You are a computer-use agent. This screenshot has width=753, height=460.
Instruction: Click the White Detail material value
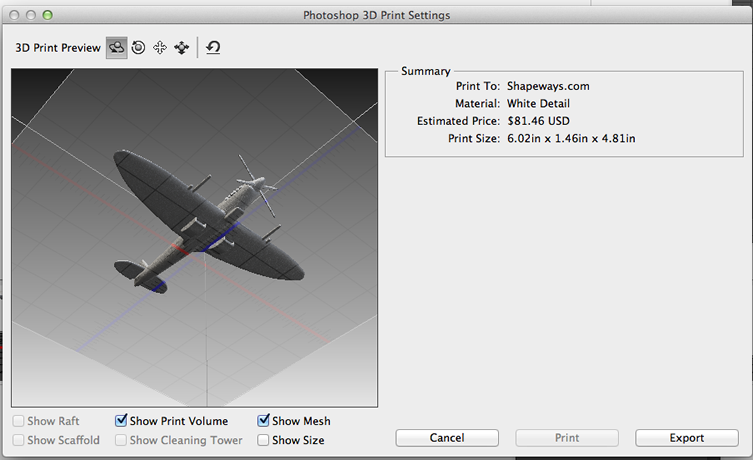coord(538,104)
